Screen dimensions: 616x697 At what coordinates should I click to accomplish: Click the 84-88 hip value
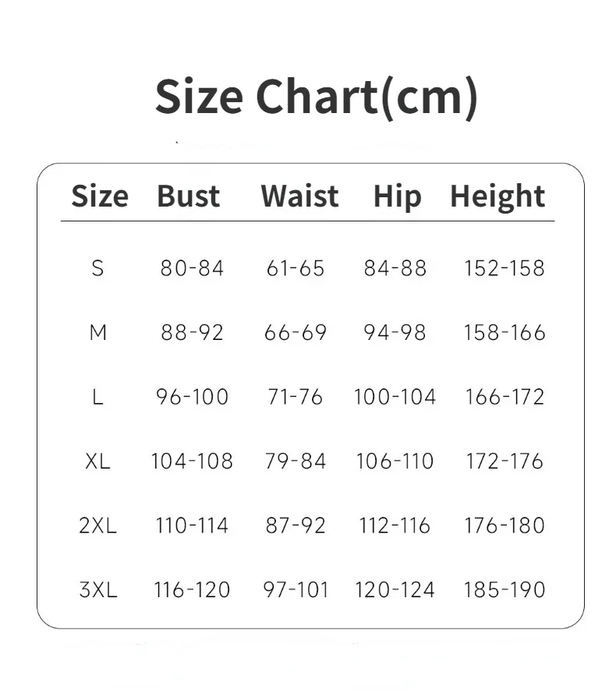[x=395, y=268]
